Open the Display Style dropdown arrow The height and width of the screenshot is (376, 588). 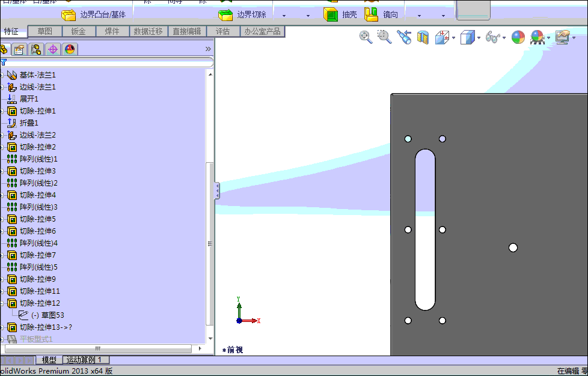tap(479, 38)
